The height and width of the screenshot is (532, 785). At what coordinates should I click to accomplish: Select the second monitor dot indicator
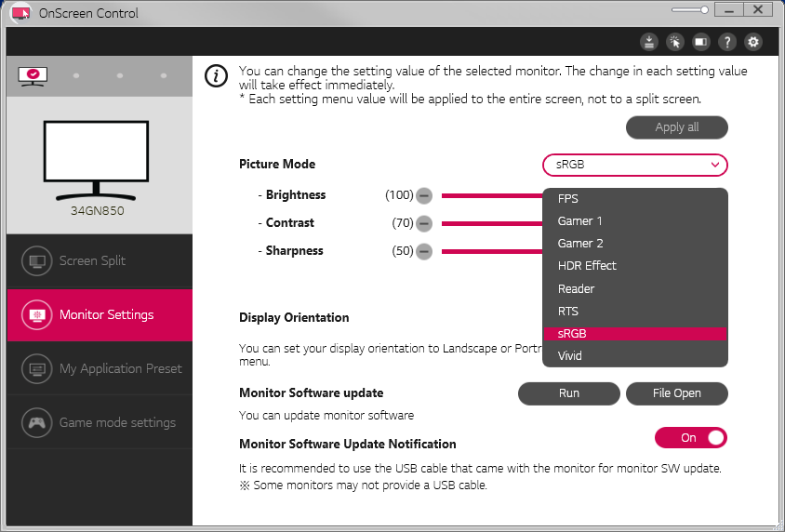tap(76, 76)
